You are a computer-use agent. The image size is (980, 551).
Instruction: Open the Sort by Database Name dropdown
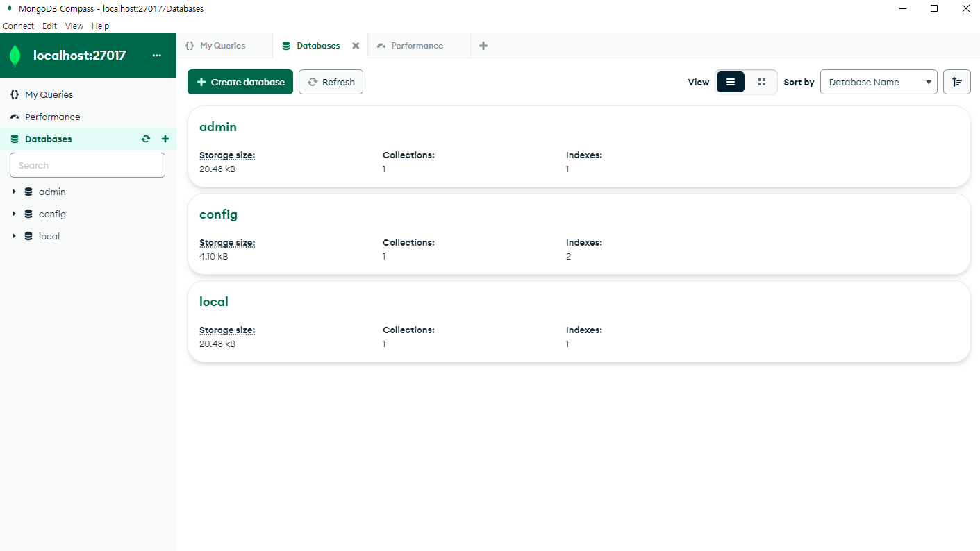coord(879,82)
